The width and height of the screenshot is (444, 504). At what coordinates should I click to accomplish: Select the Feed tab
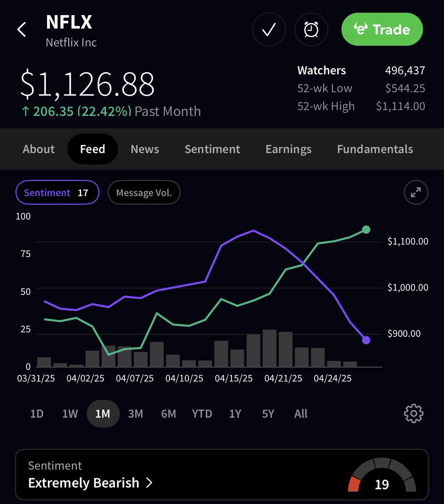(x=93, y=149)
